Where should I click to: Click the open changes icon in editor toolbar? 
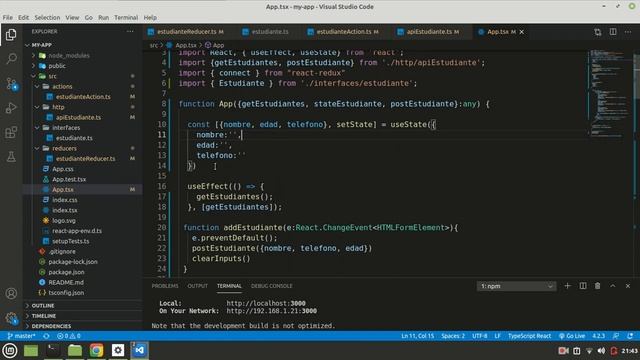pos(598,32)
